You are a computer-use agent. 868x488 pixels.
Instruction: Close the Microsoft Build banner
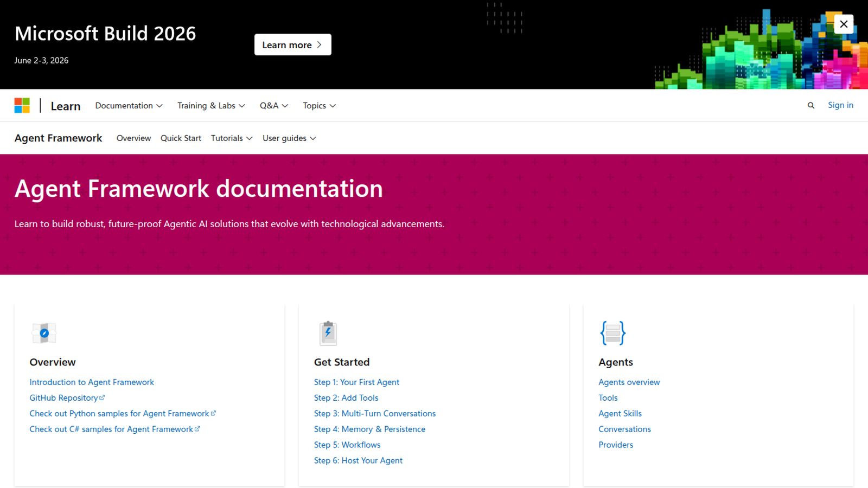[844, 24]
